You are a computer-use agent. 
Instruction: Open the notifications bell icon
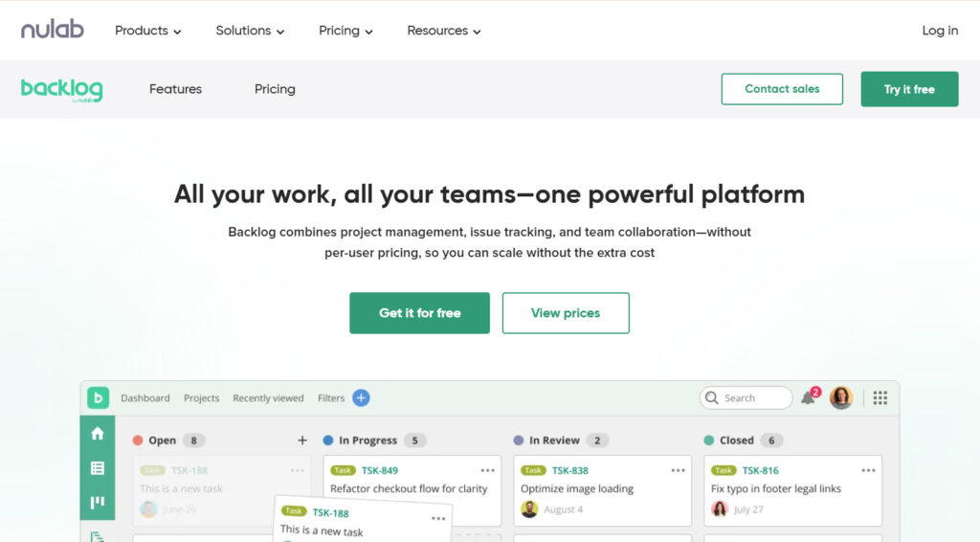point(810,397)
